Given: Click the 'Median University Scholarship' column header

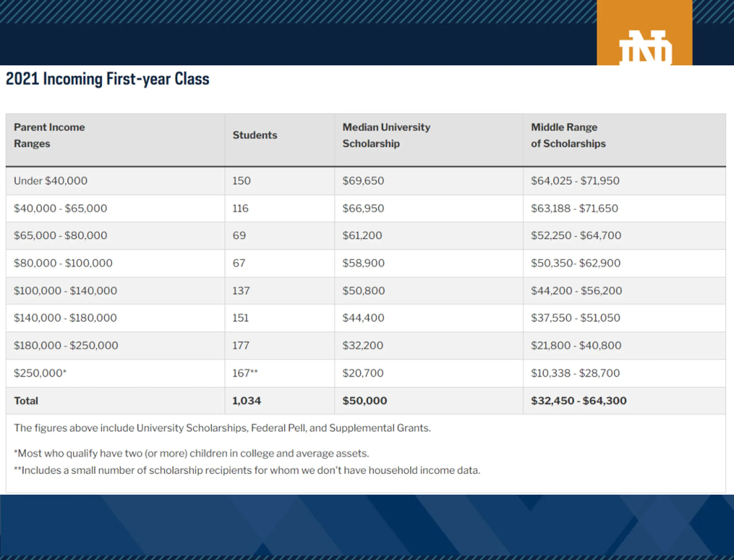Looking at the screenshot, I should tap(386, 135).
